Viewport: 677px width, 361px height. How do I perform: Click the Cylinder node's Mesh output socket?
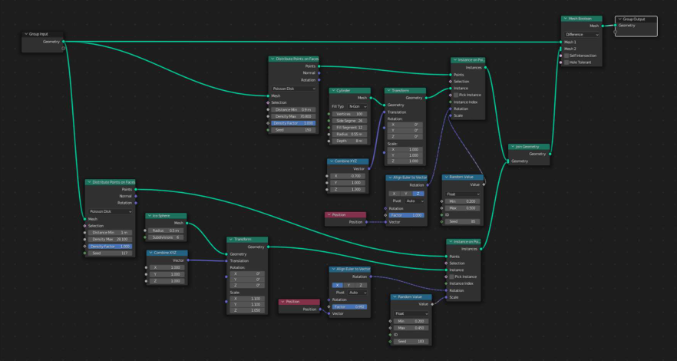370,98
